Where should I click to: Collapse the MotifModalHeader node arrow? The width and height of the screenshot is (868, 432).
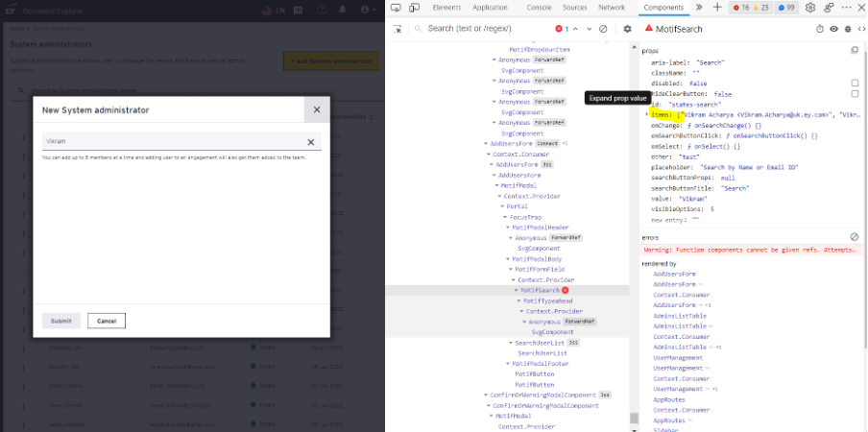508,228
